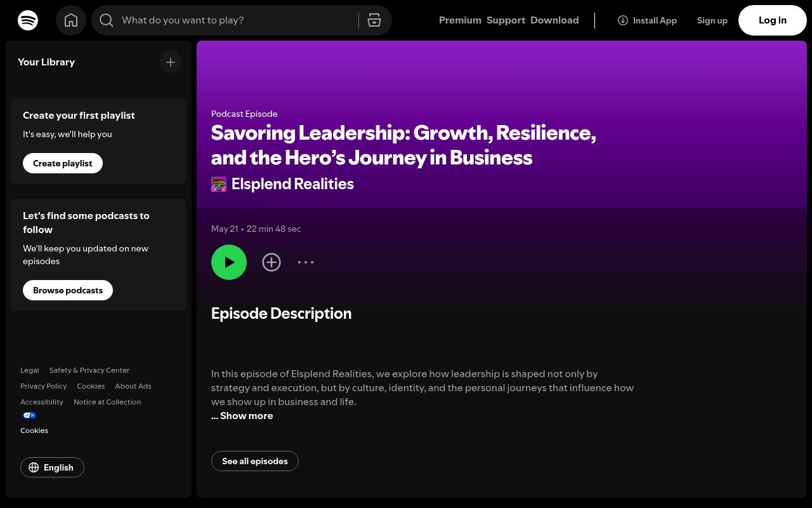Go to Home via house icon
Screen dimensions: 812x508
coord(71,20)
